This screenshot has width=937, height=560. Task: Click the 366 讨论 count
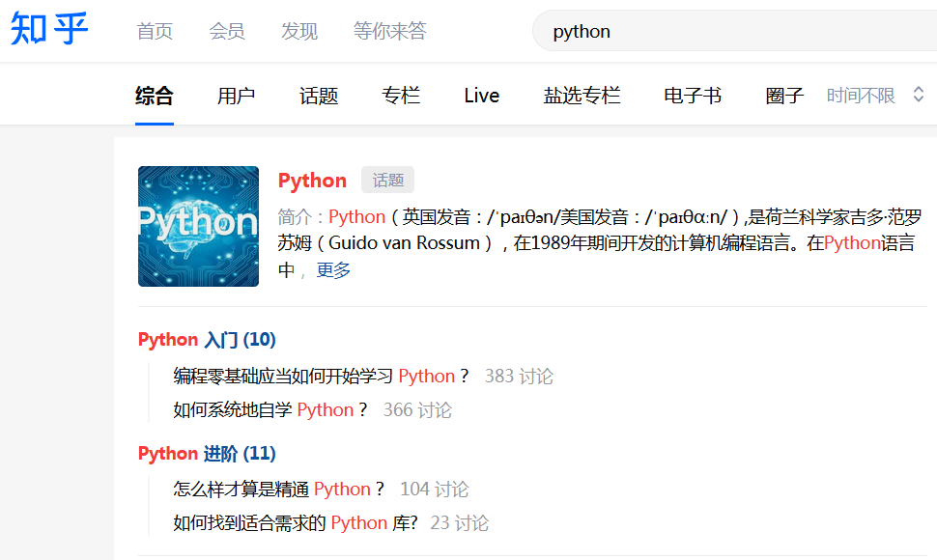(x=417, y=410)
